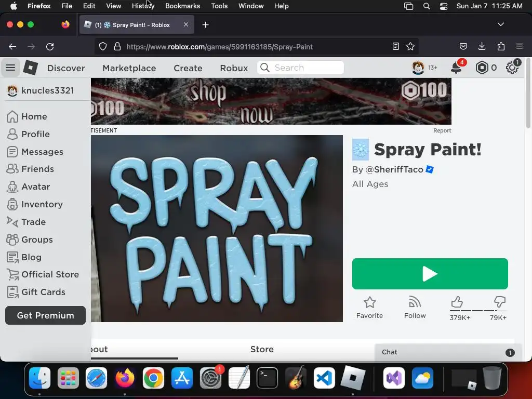Click the address bar URL
The image size is (532, 399).
pos(220,47)
